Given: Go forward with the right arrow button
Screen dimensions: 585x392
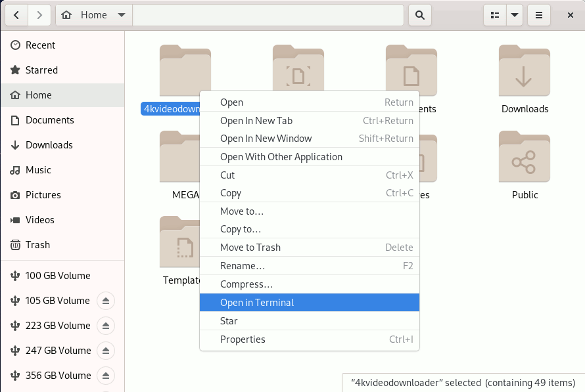Looking at the screenshot, I should point(39,15).
